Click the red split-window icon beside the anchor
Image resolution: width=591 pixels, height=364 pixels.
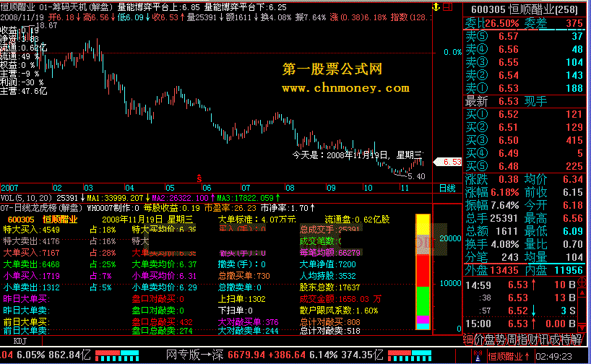click(447, 6)
